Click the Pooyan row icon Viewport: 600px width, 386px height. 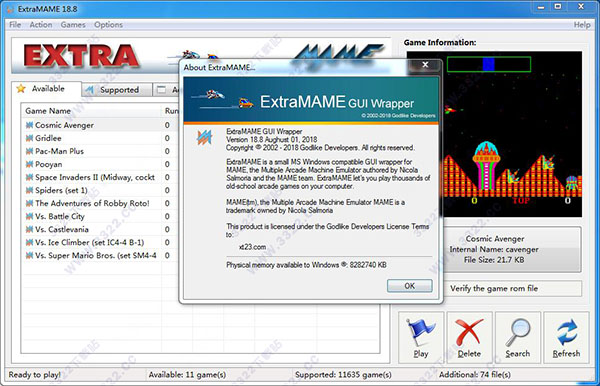tap(29, 164)
